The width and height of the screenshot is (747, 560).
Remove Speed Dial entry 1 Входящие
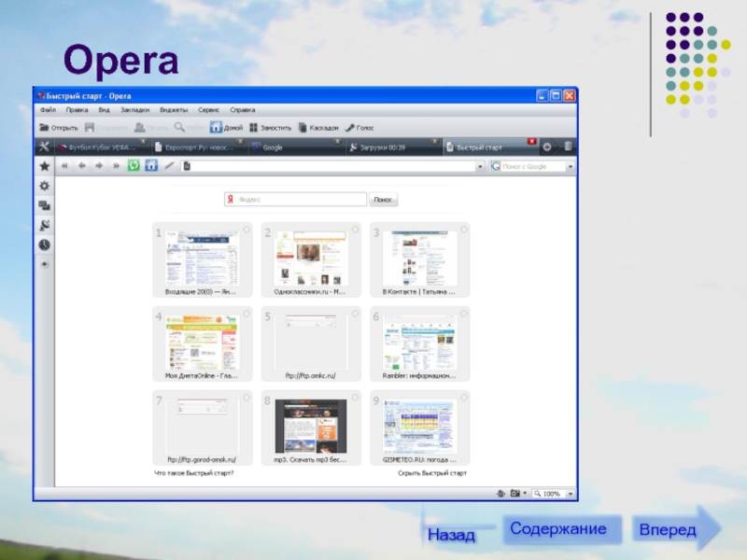247,230
